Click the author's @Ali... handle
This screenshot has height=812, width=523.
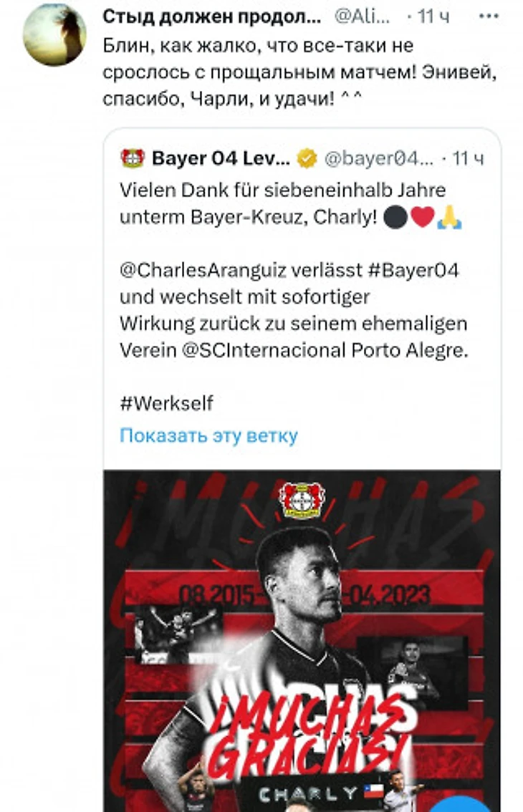[363, 16]
